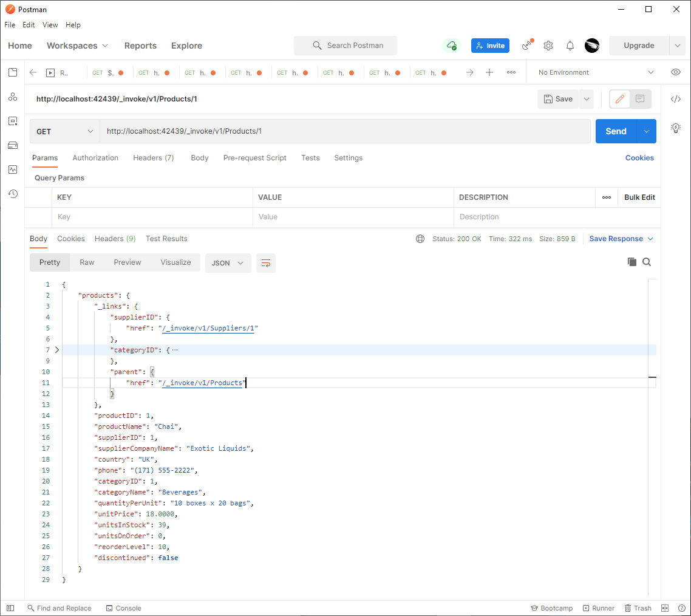
Task: Open the History sidebar panel
Action: (x=13, y=194)
